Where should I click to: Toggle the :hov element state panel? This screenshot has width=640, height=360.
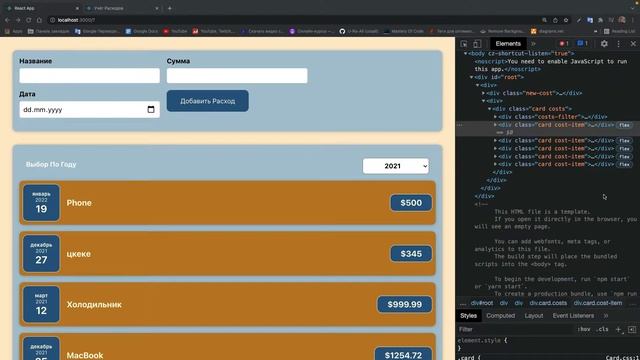(584, 329)
